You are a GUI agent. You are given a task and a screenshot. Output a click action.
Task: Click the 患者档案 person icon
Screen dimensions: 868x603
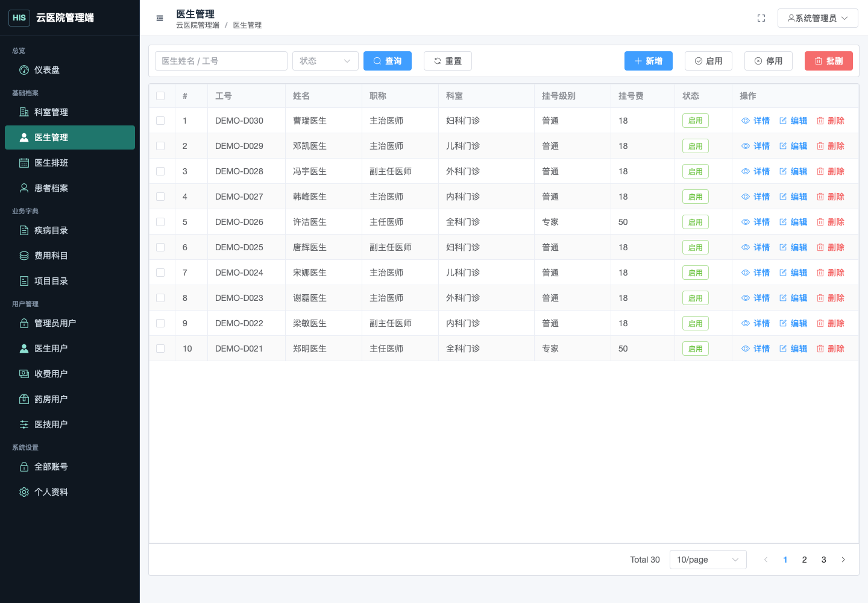tap(24, 188)
